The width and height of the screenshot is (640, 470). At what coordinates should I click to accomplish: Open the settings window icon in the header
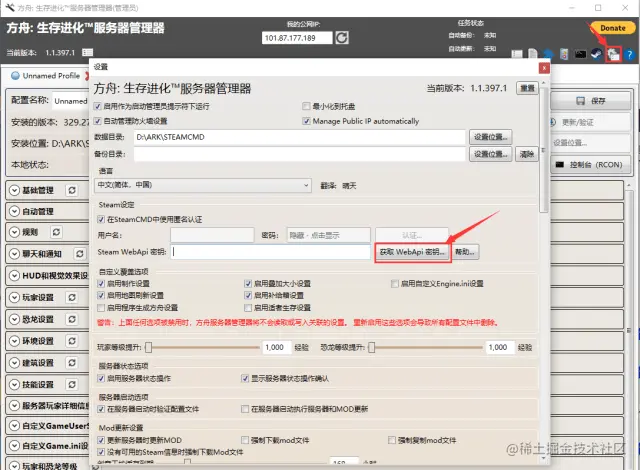(x=613, y=54)
